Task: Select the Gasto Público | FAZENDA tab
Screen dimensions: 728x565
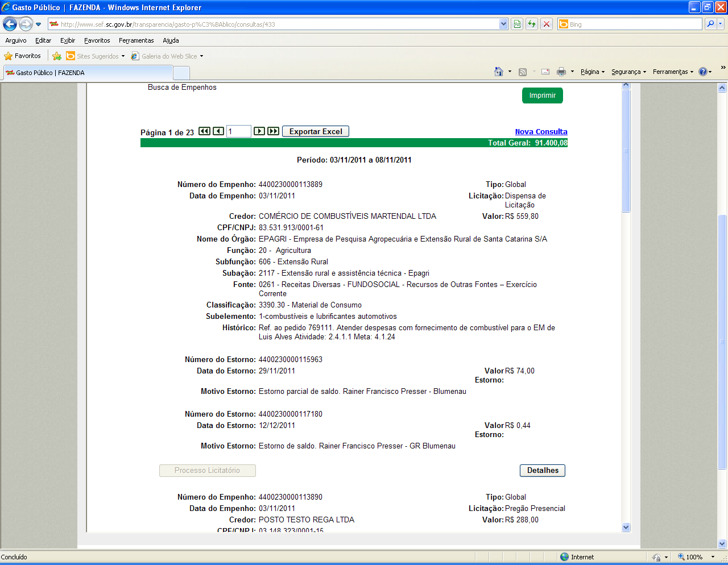Action: point(88,73)
